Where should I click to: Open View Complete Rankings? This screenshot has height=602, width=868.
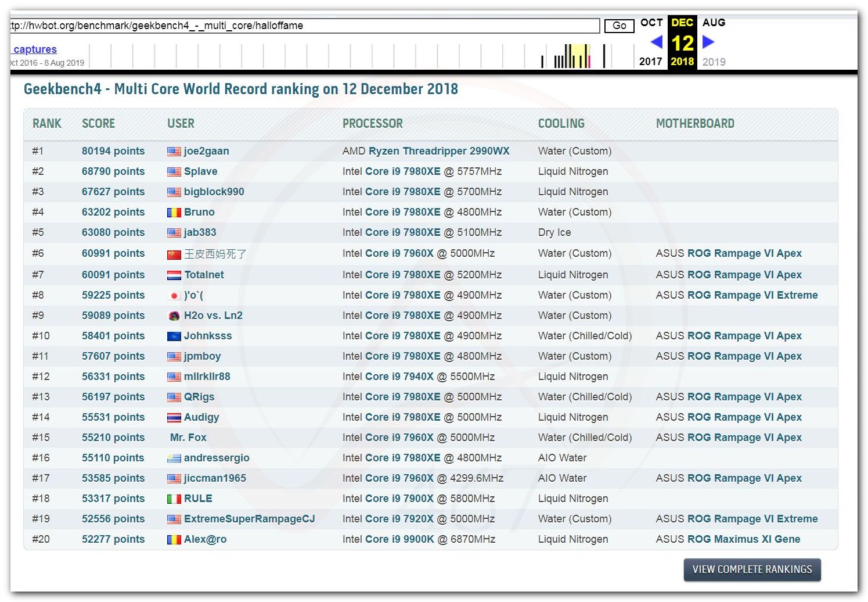pyautogui.click(x=752, y=569)
